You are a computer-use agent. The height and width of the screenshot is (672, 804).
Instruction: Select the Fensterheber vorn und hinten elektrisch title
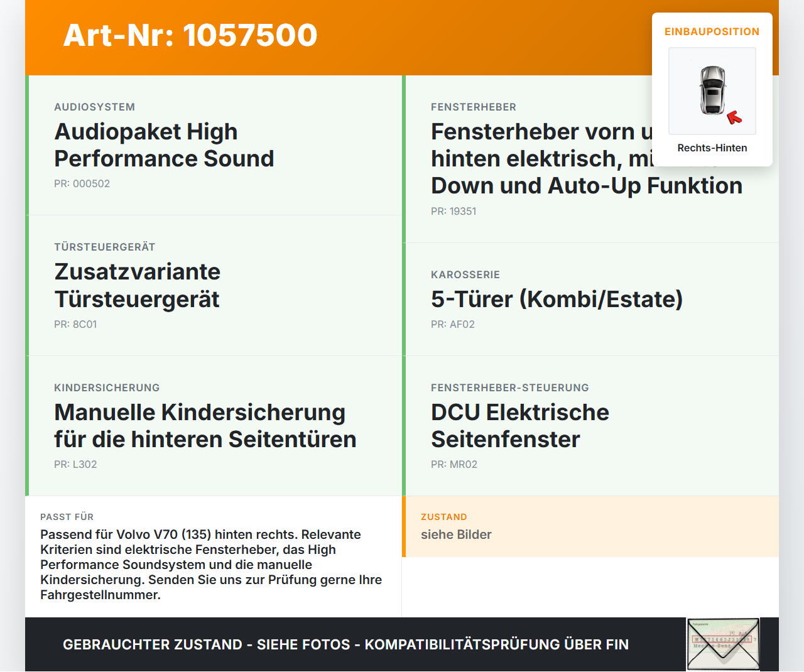[x=587, y=158]
